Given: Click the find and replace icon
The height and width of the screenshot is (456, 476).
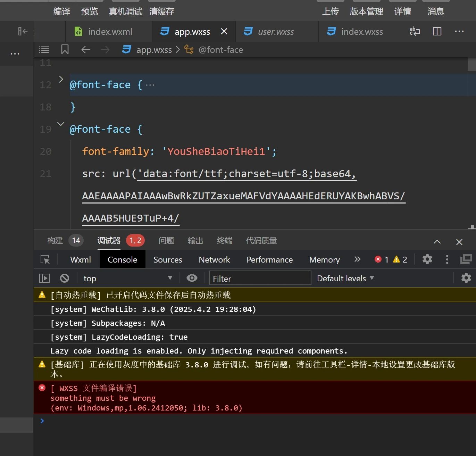Looking at the screenshot, I should (x=415, y=32).
